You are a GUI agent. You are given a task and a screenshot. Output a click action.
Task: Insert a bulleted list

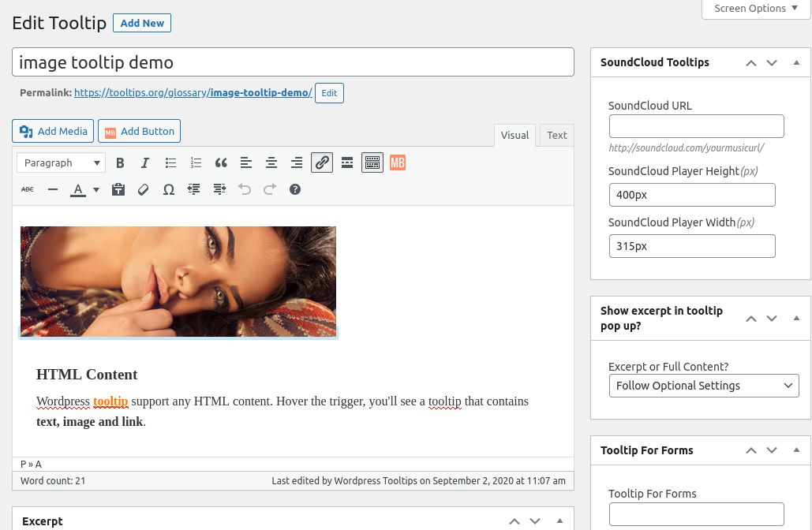(x=170, y=163)
